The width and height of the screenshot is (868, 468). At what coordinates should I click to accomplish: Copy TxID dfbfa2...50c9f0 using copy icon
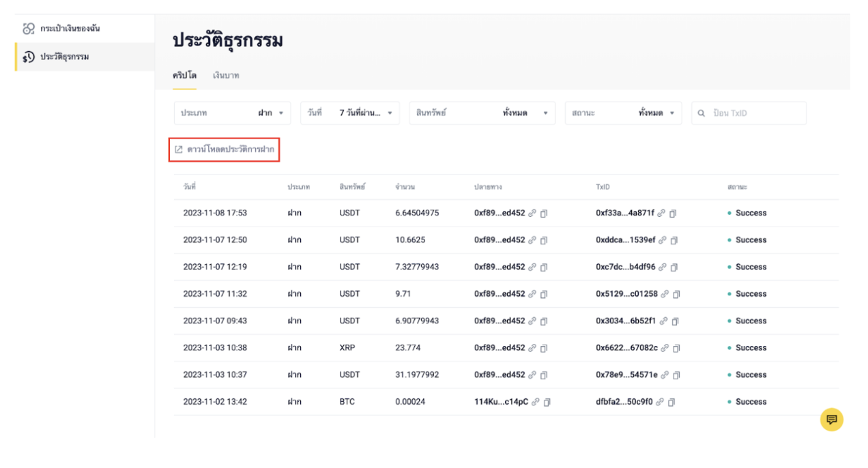[x=671, y=403]
